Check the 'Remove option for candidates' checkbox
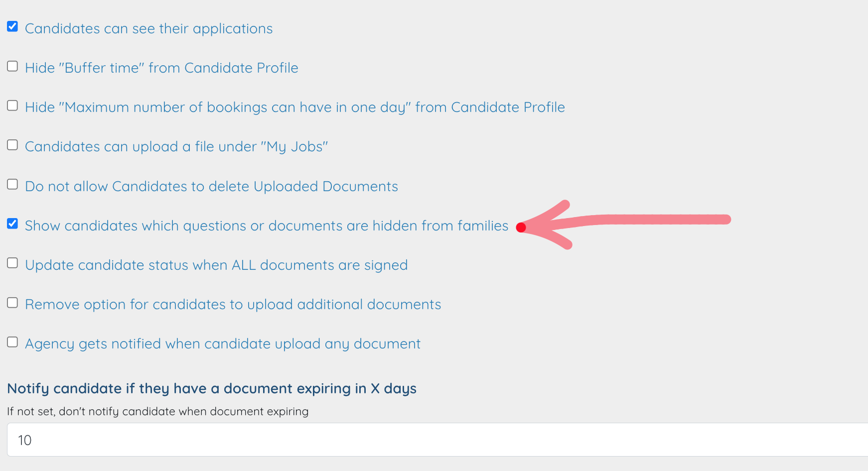The width and height of the screenshot is (868, 471). 12,303
